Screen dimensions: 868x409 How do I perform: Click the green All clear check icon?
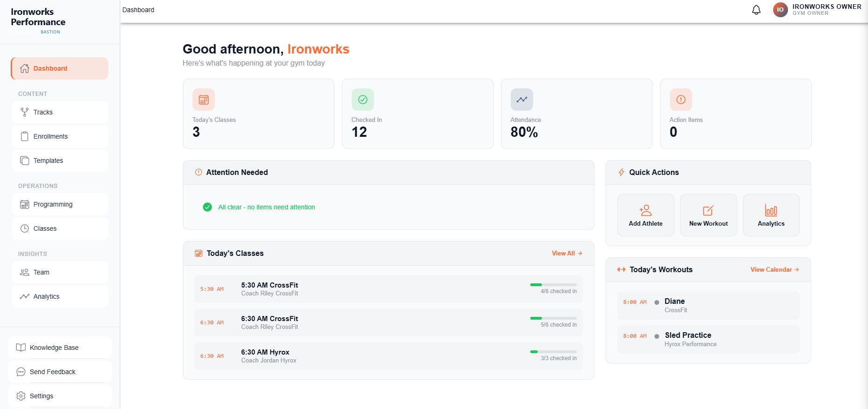(x=207, y=207)
